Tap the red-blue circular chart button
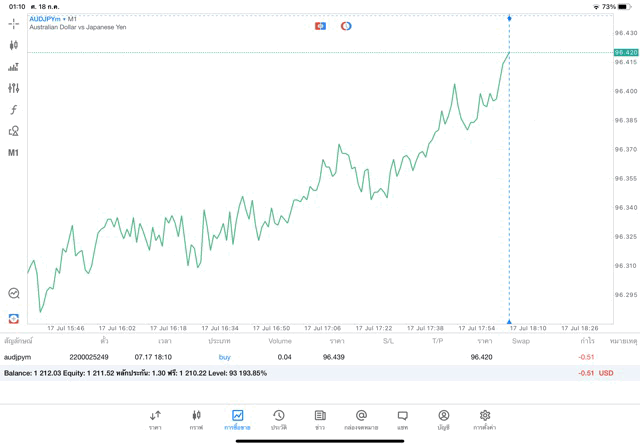 pos(346,26)
